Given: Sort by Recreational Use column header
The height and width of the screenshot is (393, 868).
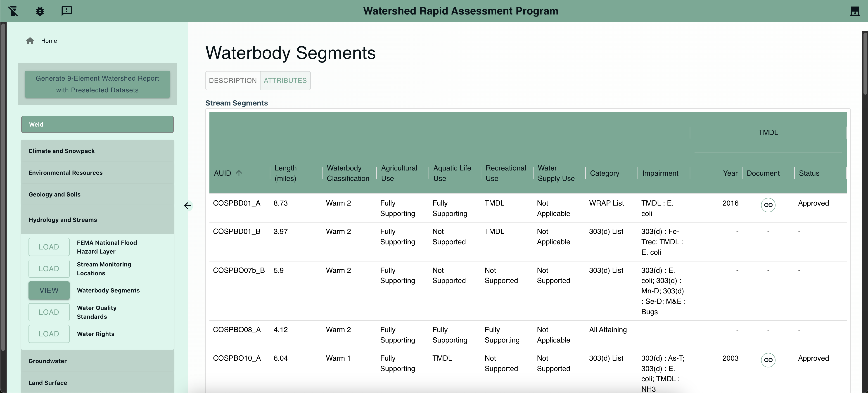Looking at the screenshot, I should (x=505, y=173).
